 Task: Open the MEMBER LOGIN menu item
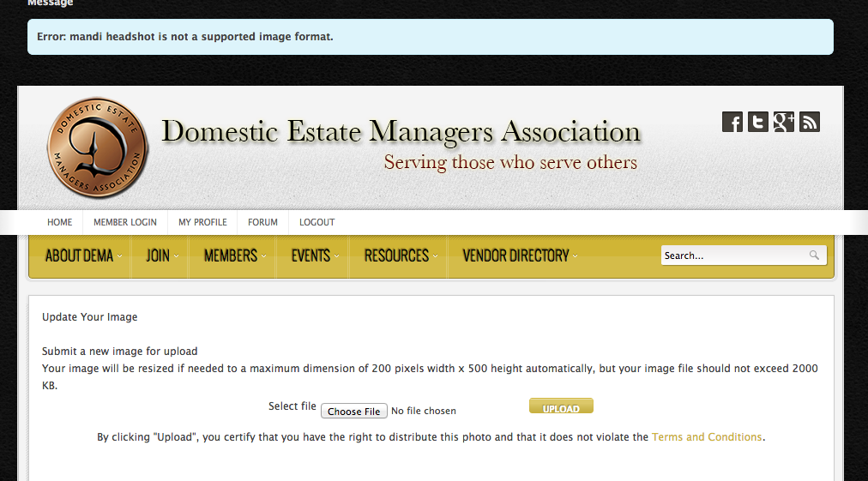pos(125,222)
